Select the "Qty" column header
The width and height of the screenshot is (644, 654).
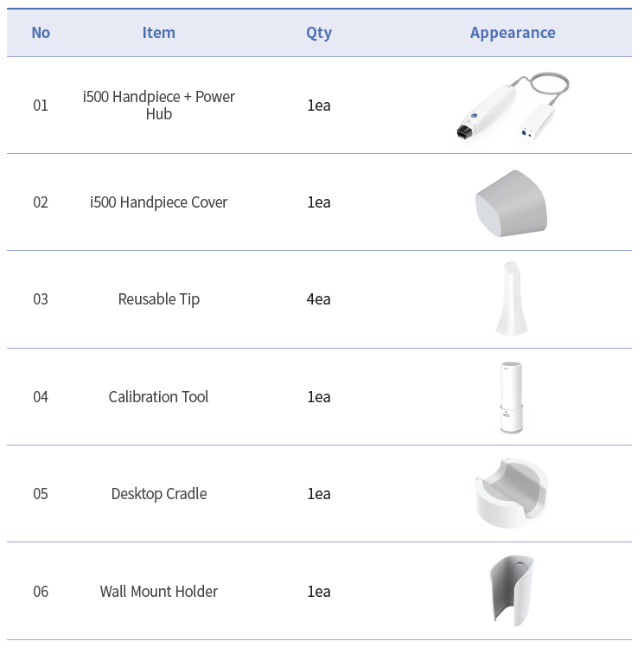tap(319, 33)
